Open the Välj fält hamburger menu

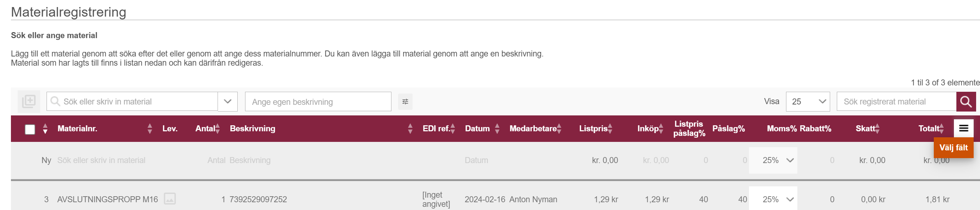tap(964, 128)
